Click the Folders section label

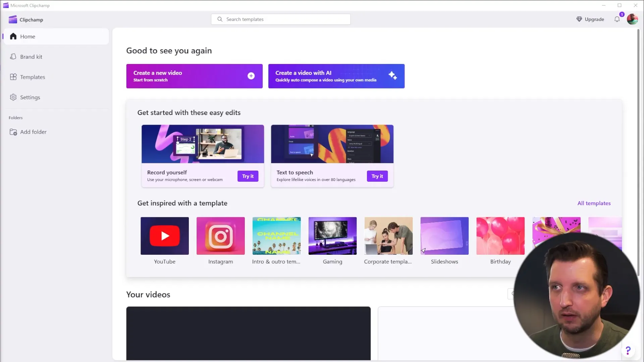click(x=16, y=118)
